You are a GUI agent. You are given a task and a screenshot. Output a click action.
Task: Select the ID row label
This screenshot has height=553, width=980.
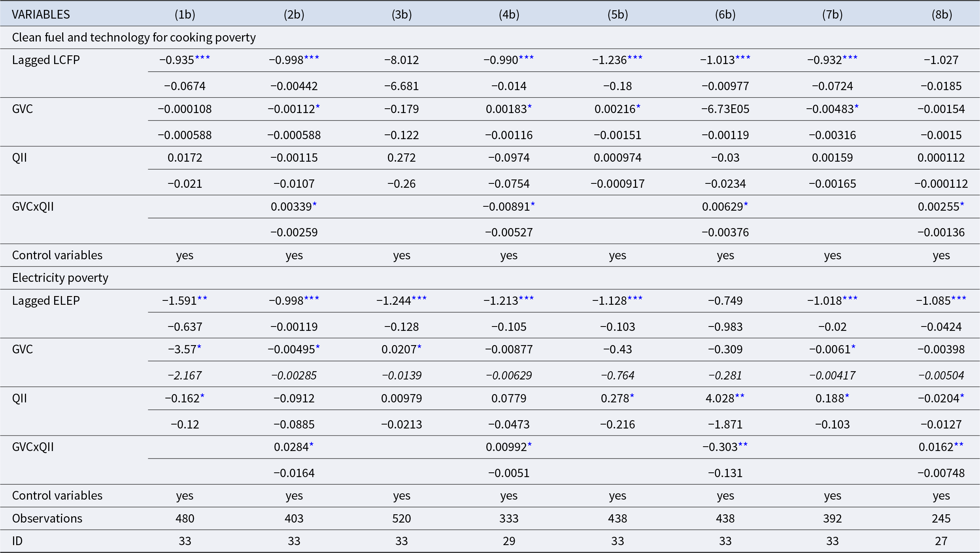click(17, 541)
